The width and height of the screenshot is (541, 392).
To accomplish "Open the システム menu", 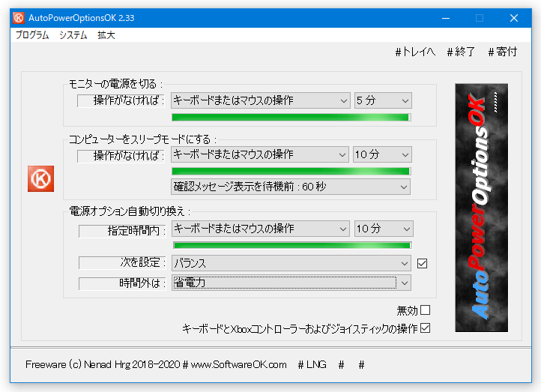I will pyautogui.click(x=73, y=34).
